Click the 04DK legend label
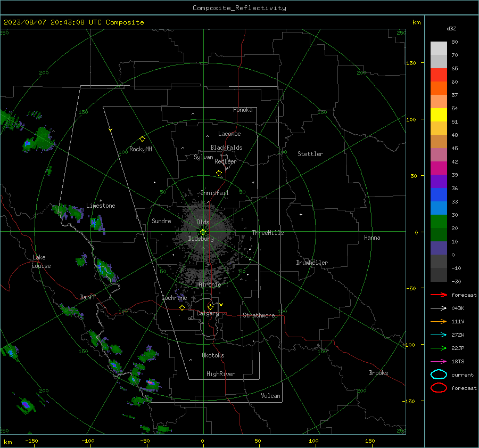479x448 pixels. coord(458,308)
